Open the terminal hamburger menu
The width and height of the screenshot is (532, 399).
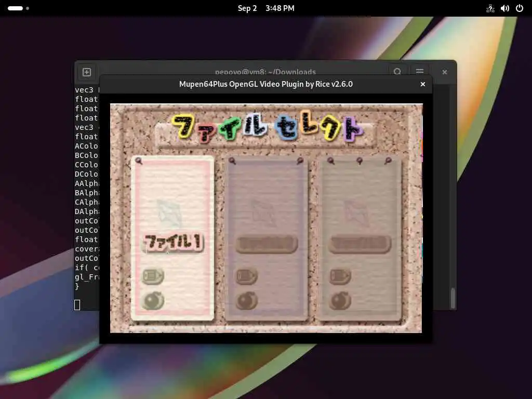[x=420, y=72]
